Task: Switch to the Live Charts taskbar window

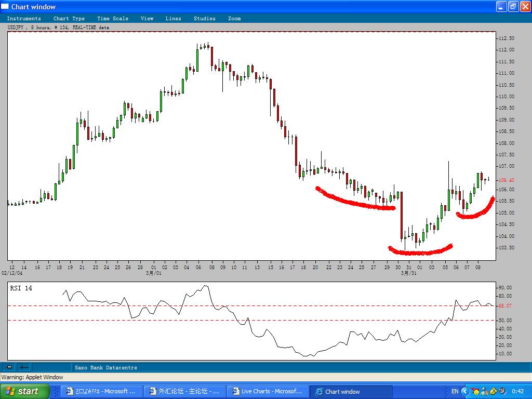Action: click(268, 392)
